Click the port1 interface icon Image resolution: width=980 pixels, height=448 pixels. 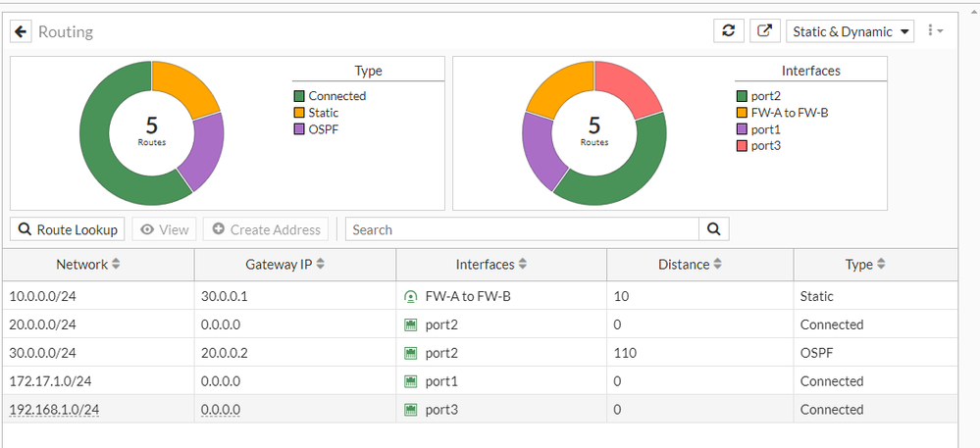411,381
